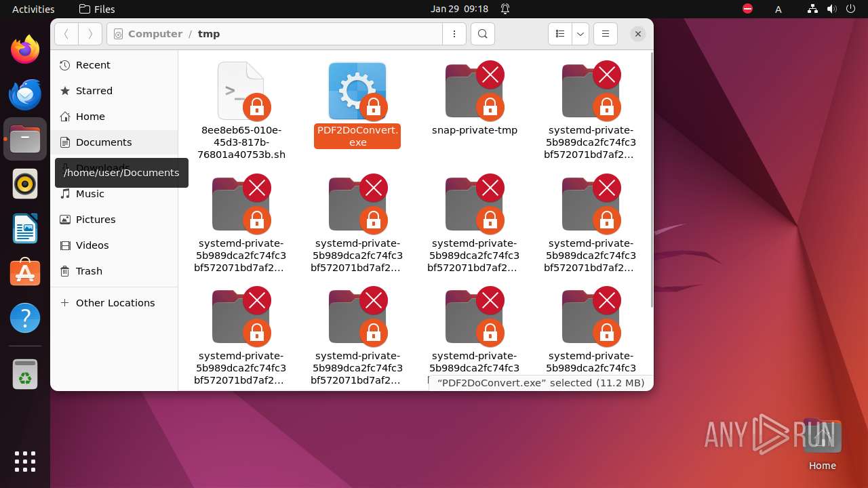Open Pictures in the sidebar
Viewport: 868px width, 488px height.
click(114, 220)
